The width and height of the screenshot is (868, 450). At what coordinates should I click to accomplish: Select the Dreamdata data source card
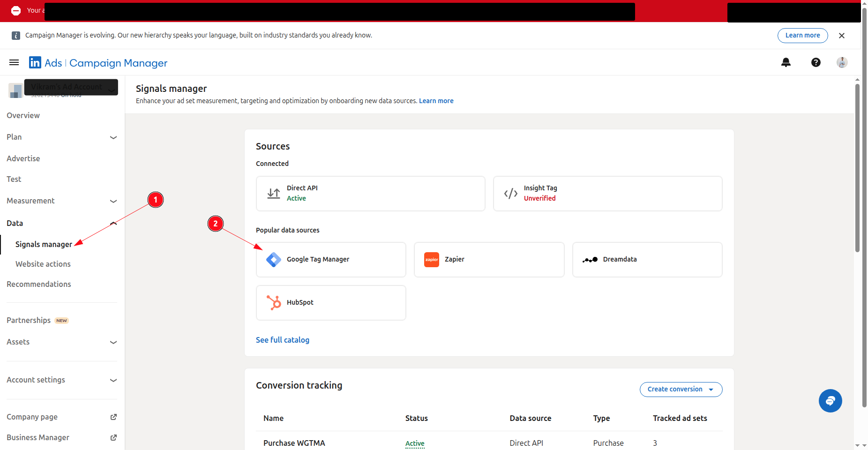tap(647, 260)
